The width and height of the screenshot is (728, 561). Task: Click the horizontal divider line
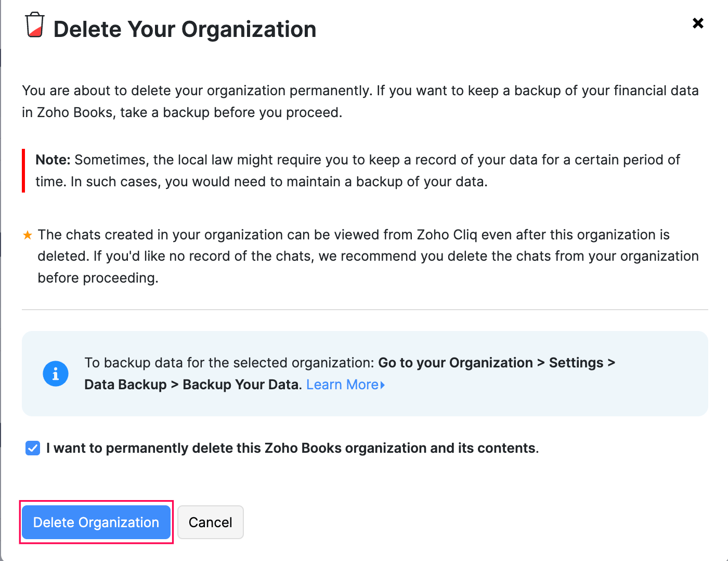[x=365, y=310]
